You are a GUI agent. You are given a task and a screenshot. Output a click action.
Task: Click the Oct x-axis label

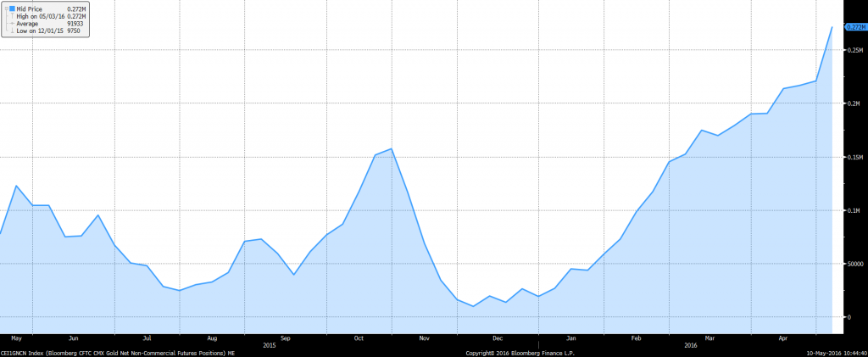pos(359,337)
